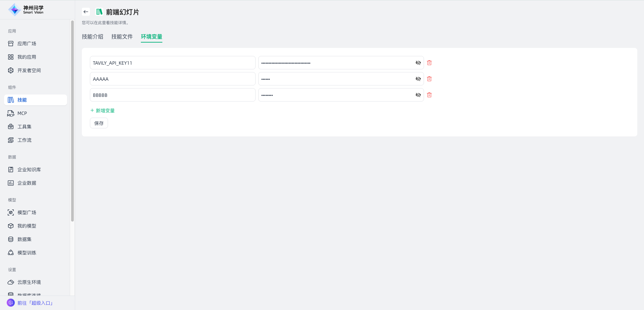644x310 pixels.
Task: Switch to the 技能介绍 tab
Action: (x=93, y=37)
